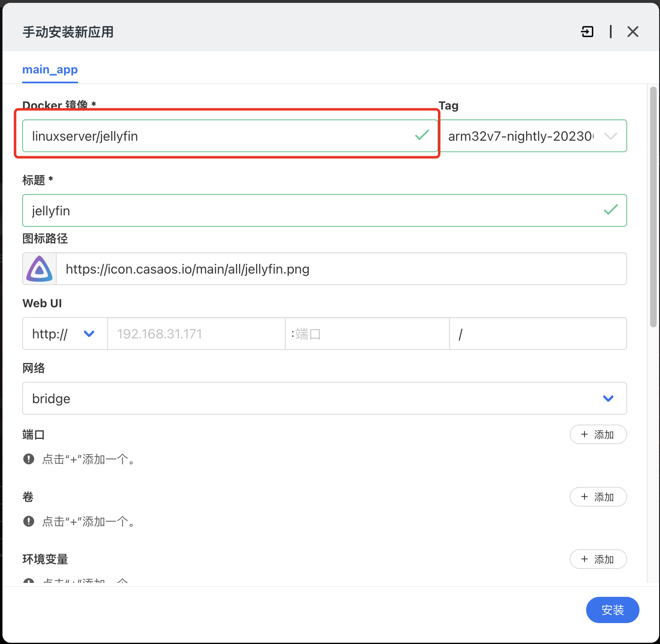The image size is (660, 644).
Task: Click the Web UI port input field
Action: pos(367,334)
